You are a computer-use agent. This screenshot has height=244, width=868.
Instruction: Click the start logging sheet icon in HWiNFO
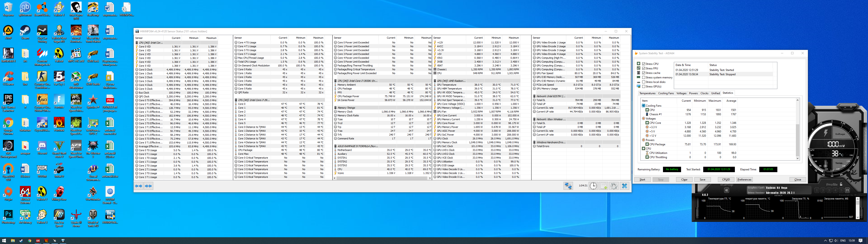[x=604, y=186]
